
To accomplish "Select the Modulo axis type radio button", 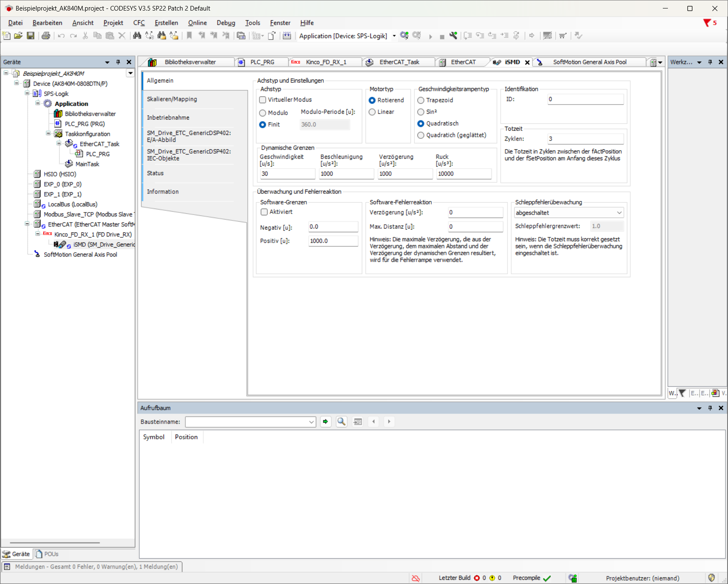I will 262,113.
